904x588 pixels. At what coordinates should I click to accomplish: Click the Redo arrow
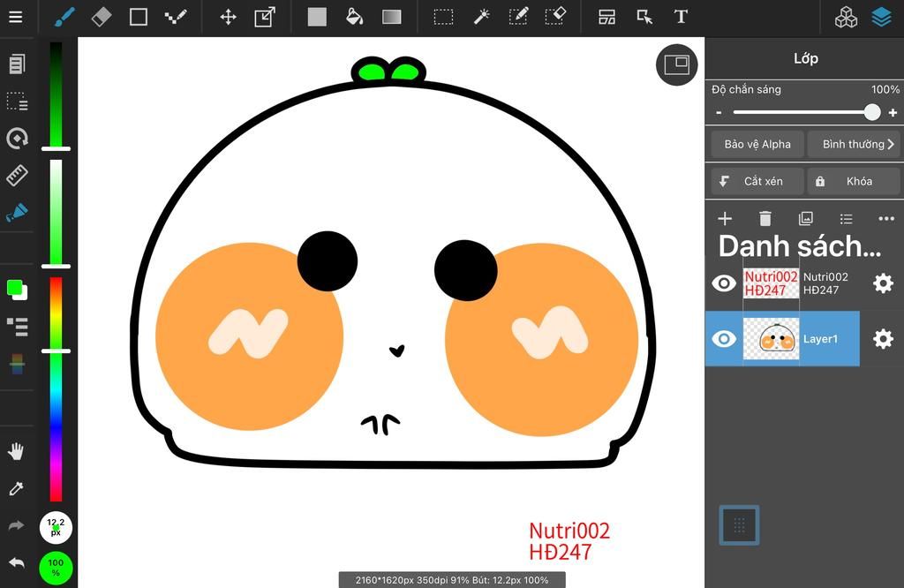pyautogui.click(x=16, y=525)
